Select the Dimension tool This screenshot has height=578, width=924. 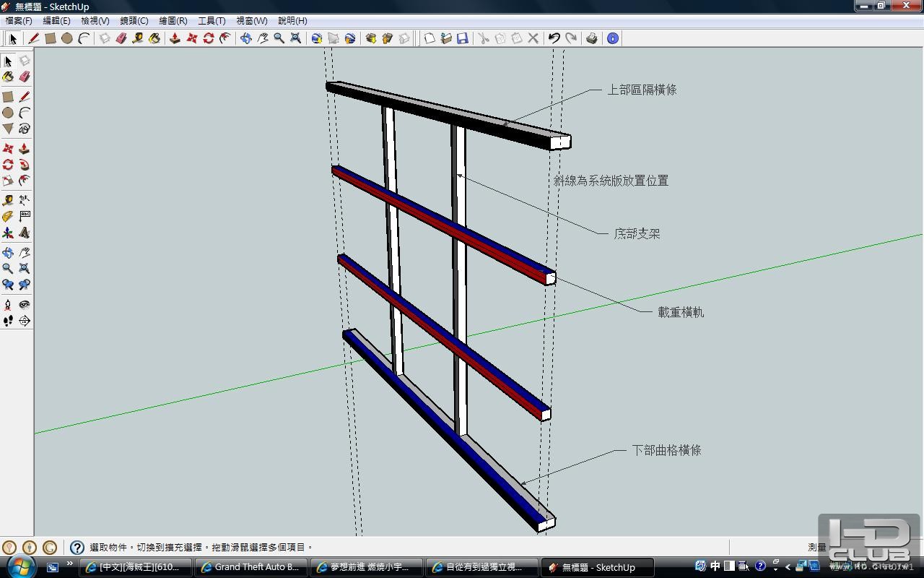25,200
